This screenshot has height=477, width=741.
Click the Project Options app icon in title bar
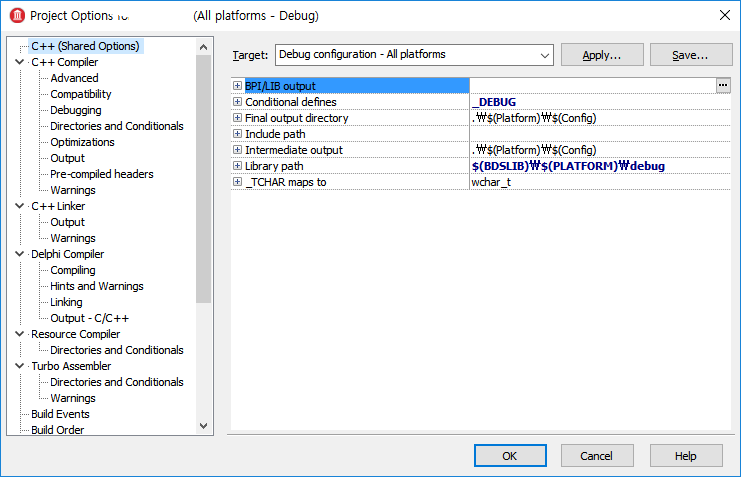(16, 15)
